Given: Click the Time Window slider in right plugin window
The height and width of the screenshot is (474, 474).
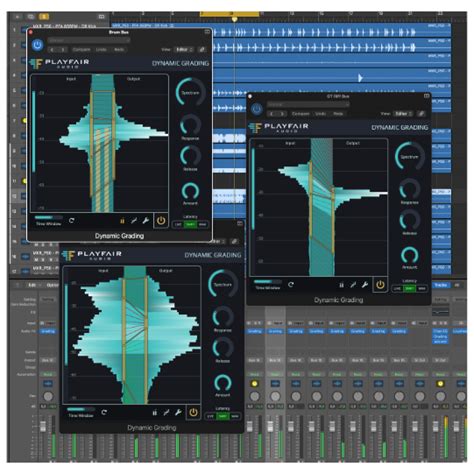Looking at the screenshot, I should tap(268, 282).
